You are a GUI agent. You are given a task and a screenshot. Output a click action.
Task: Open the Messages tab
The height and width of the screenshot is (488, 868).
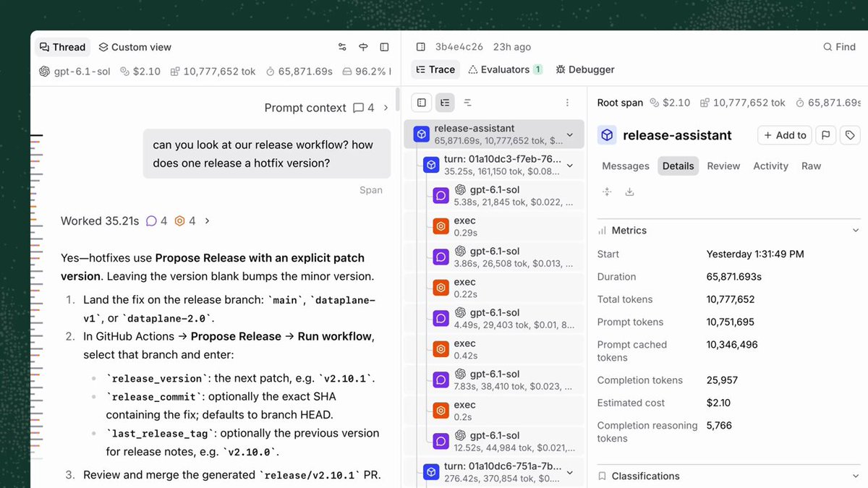point(626,166)
